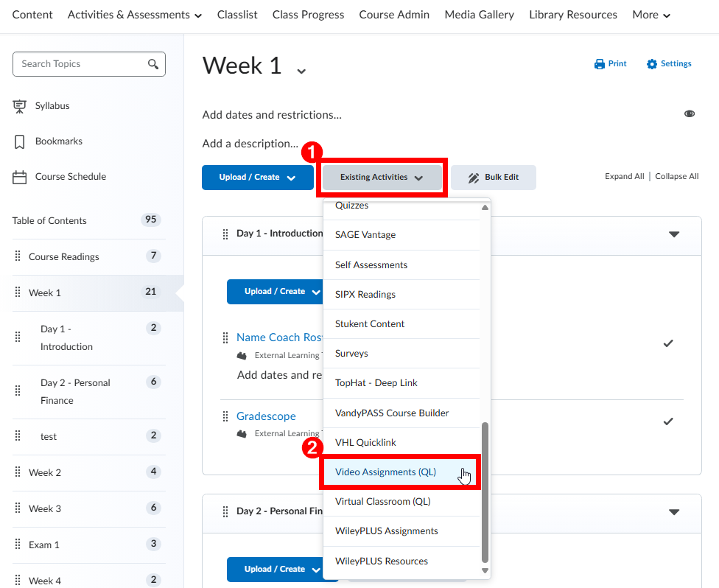Click the Search Topics input field
The height and width of the screenshot is (588, 719).
click(81, 64)
